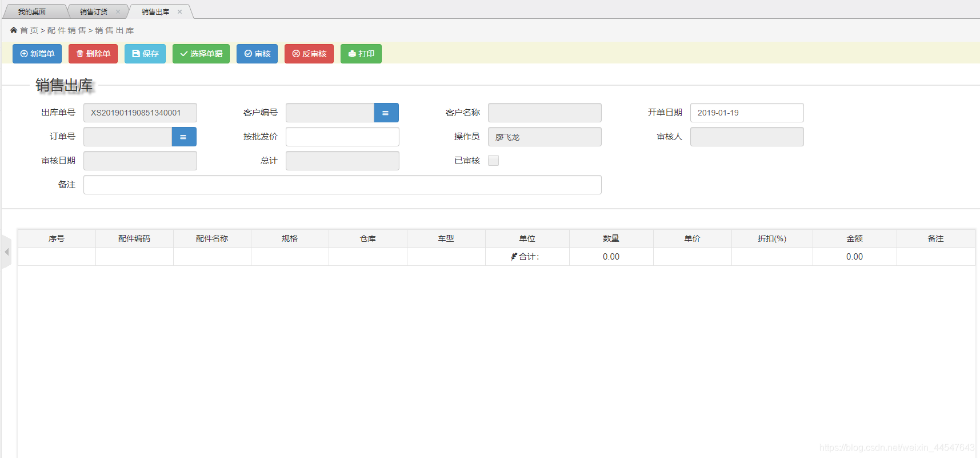Screen dimensions: 980x458
Task: Open order number lookup list icon
Action: tap(184, 137)
